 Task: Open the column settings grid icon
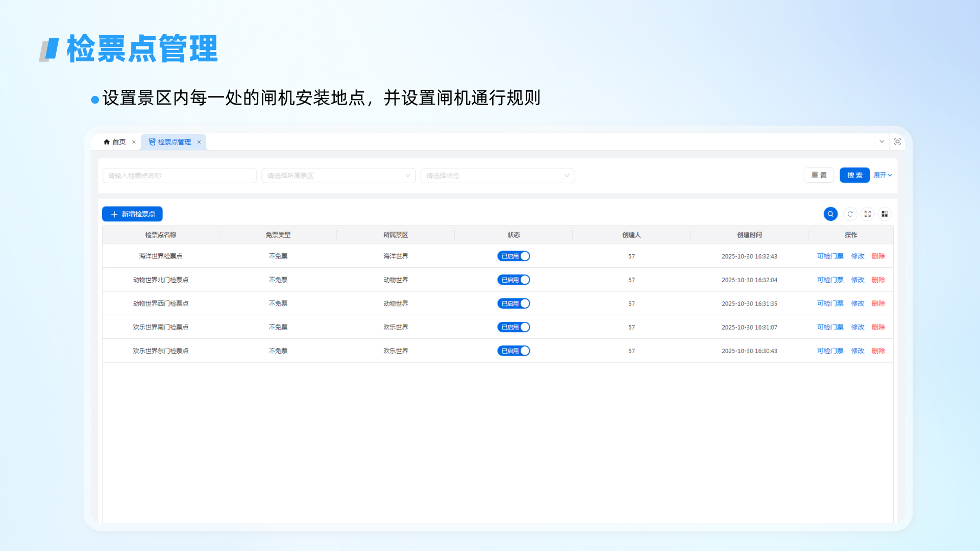point(885,214)
